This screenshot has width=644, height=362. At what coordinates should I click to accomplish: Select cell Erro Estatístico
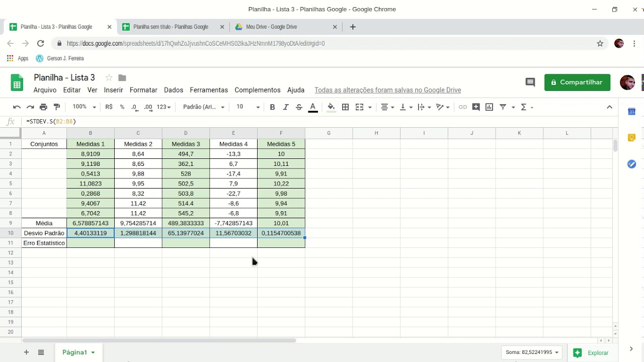tap(44, 243)
